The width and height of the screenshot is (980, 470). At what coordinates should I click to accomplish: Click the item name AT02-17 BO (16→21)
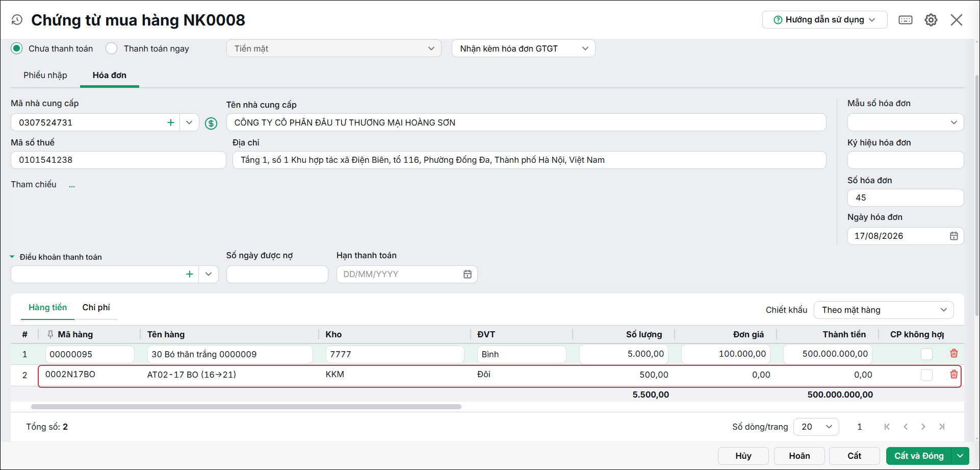coord(192,375)
